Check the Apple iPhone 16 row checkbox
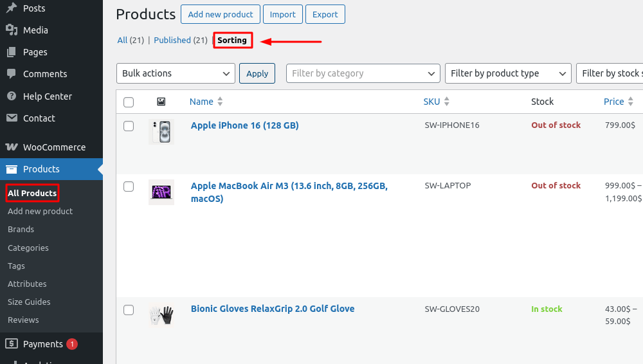 [129, 126]
